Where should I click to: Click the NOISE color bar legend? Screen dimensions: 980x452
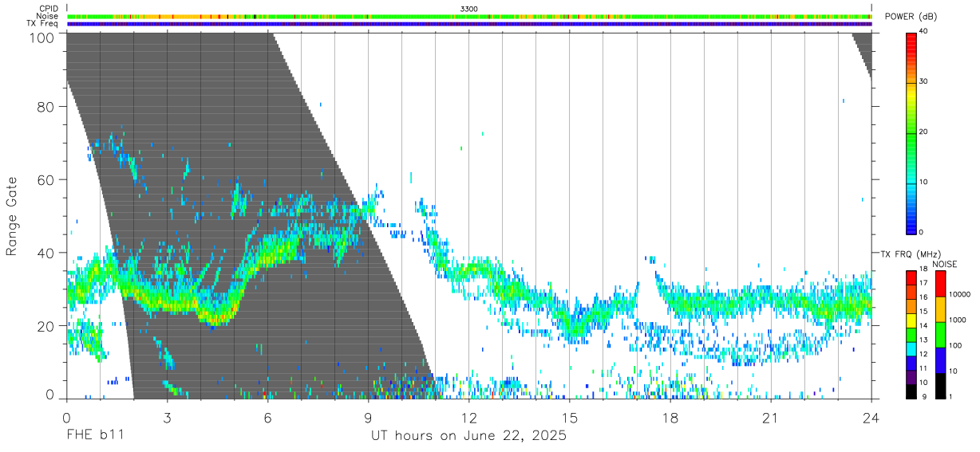(940, 334)
